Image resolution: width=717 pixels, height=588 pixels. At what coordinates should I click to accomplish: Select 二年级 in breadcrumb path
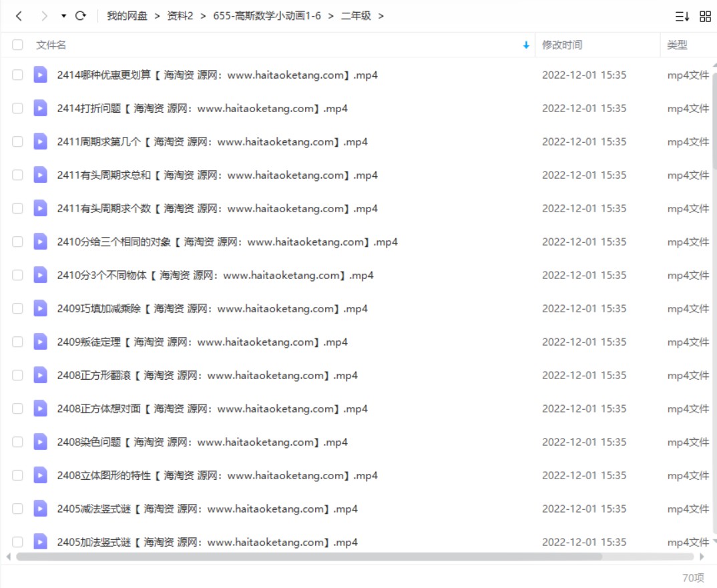pyautogui.click(x=356, y=16)
